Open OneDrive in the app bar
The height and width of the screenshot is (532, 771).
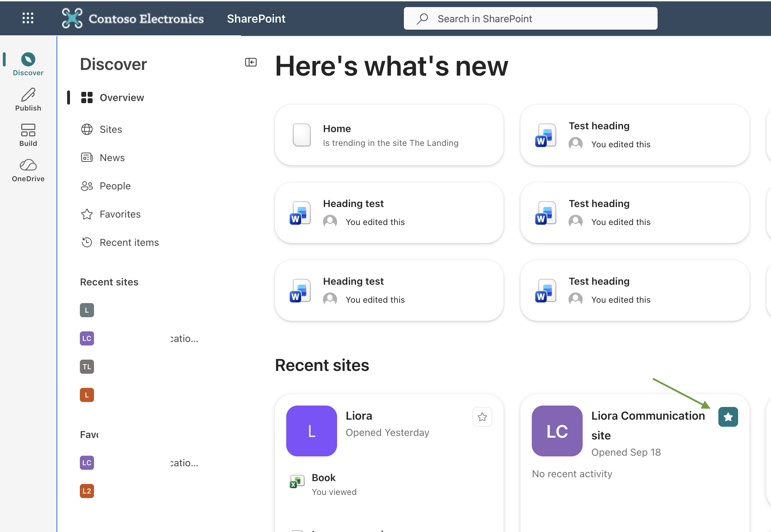(x=28, y=170)
